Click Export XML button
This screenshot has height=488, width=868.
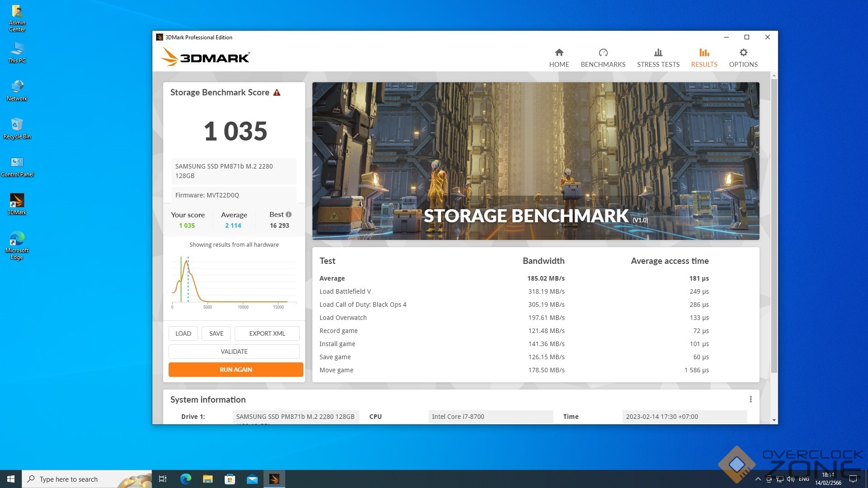(x=267, y=333)
